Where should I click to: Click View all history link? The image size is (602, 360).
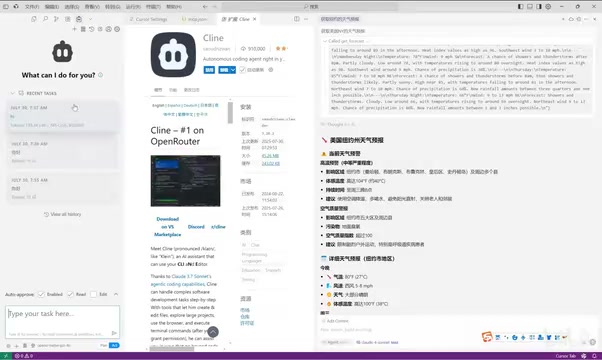[x=63, y=214]
